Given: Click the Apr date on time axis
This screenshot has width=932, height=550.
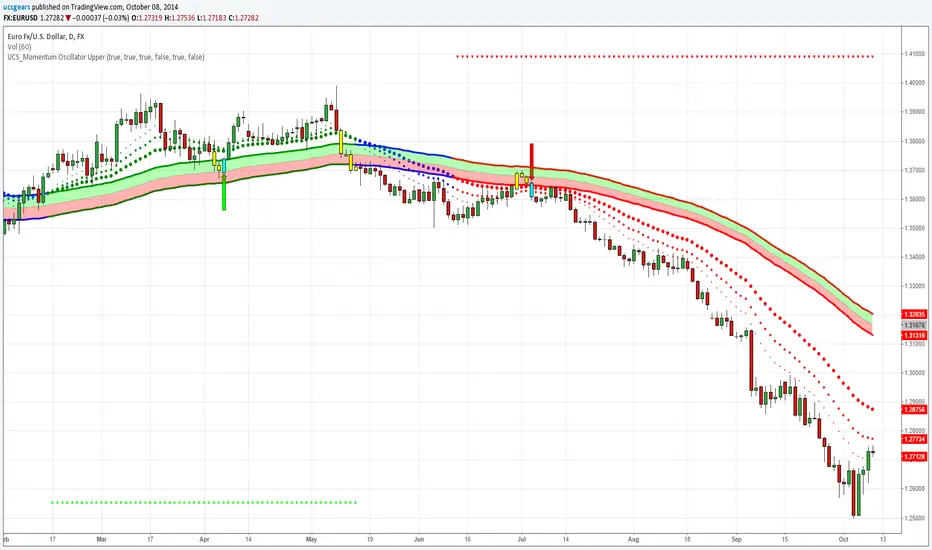Looking at the screenshot, I should click(204, 539).
